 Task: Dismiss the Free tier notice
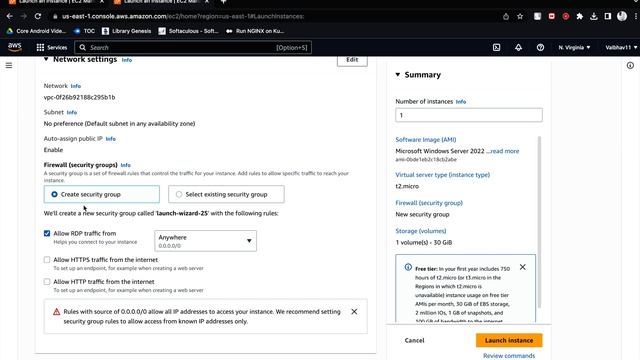(x=523, y=267)
